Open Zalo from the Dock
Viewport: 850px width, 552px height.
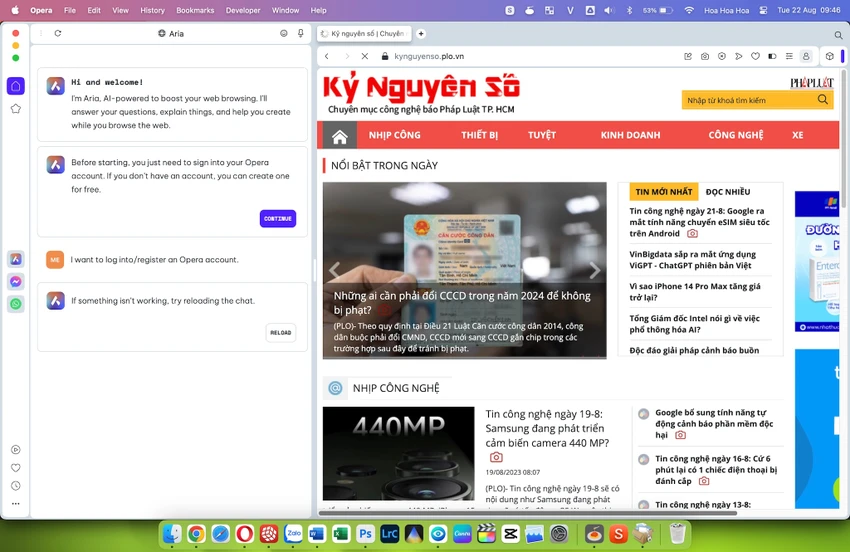(293, 534)
